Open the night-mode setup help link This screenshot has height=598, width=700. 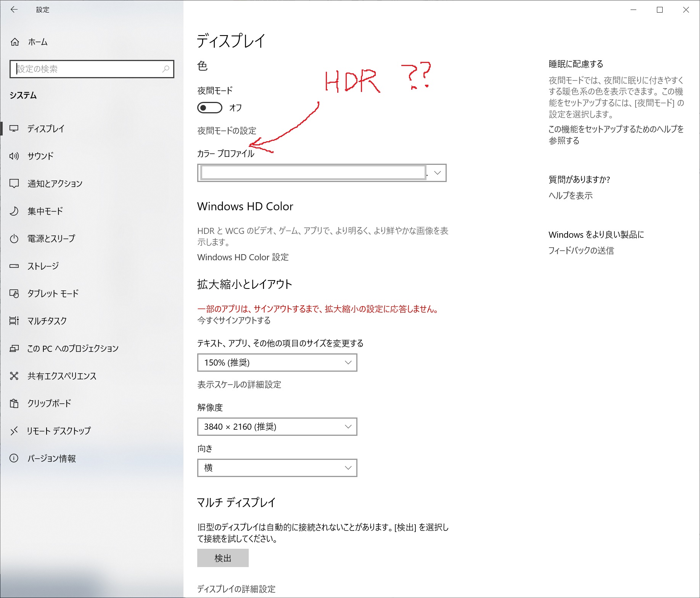pyautogui.click(x=616, y=135)
